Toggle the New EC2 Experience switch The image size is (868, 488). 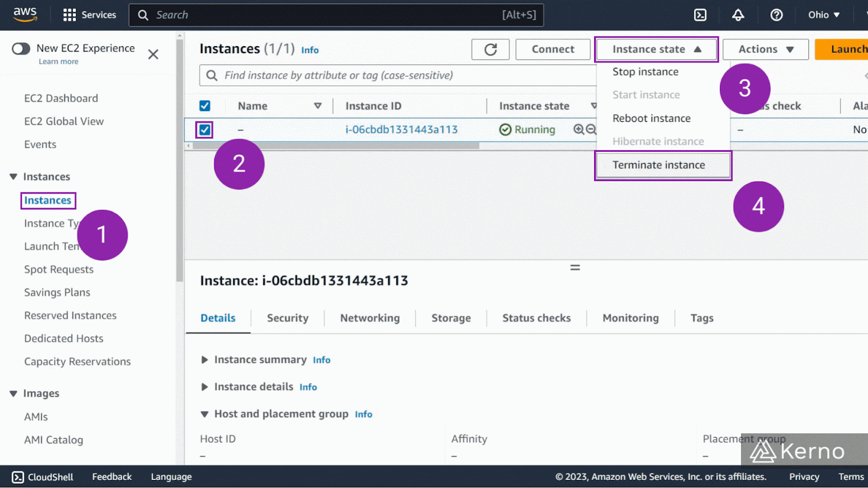coord(21,49)
